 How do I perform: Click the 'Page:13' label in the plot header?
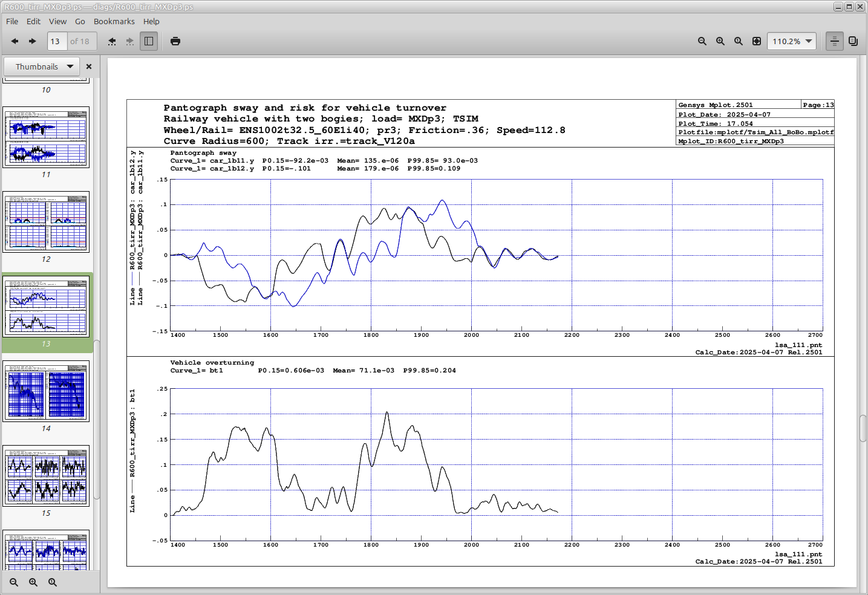click(x=818, y=105)
